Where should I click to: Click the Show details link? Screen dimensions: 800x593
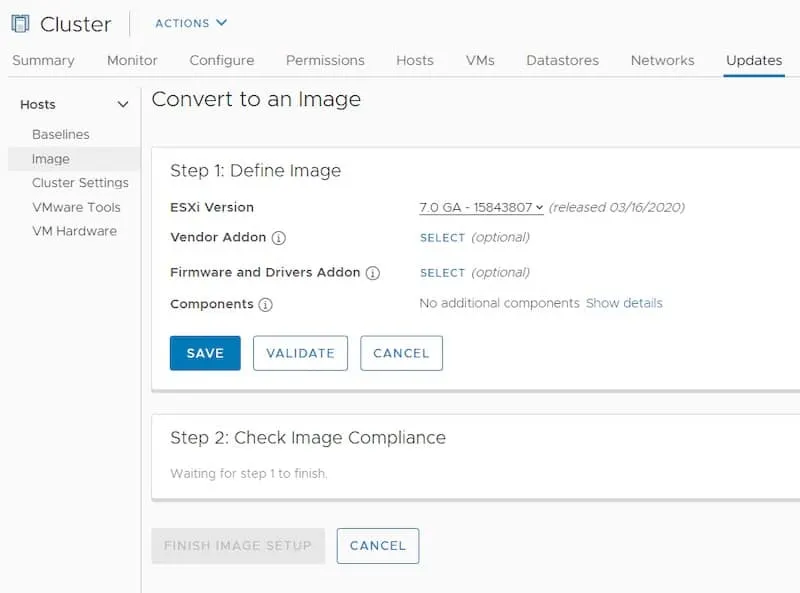point(624,303)
